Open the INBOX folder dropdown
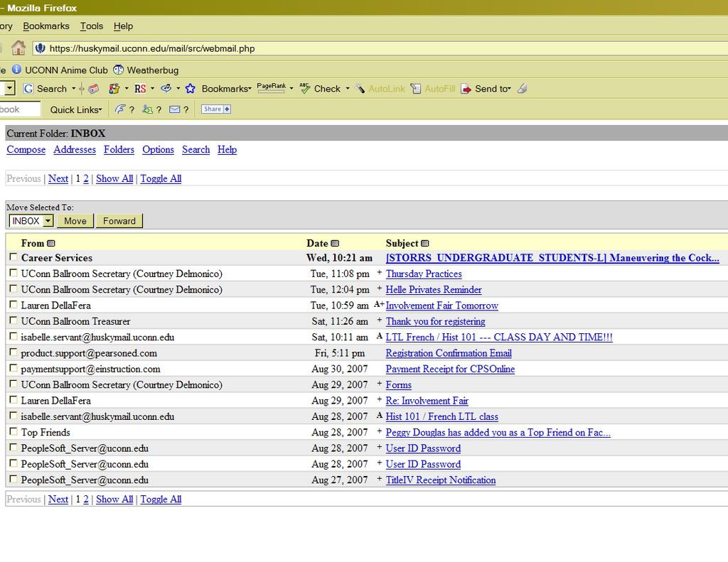The width and height of the screenshot is (728, 562). click(x=31, y=221)
